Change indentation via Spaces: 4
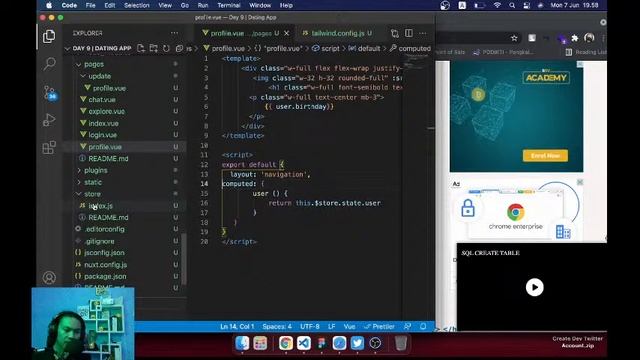This screenshot has height=360, width=640. (x=277, y=327)
